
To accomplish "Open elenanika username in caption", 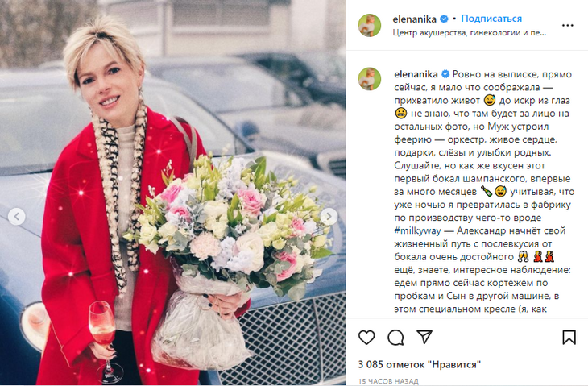I will pyautogui.click(x=416, y=74).
